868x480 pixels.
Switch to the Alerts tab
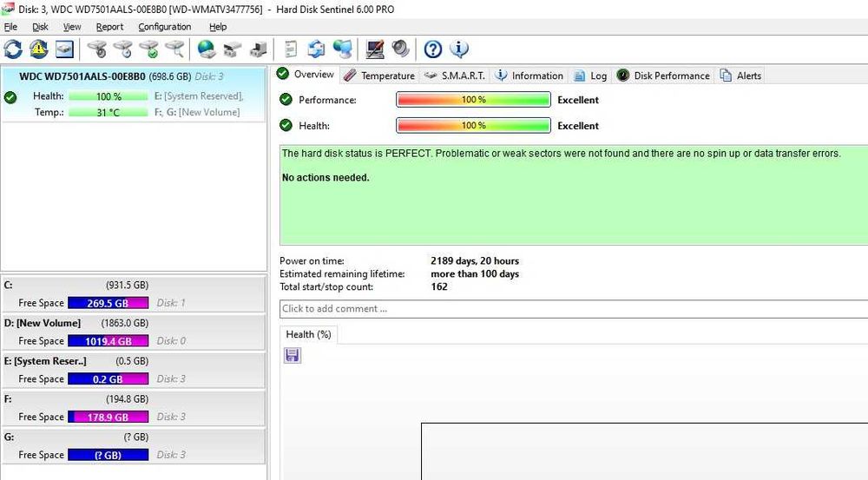pyautogui.click(x=740, y=76)
